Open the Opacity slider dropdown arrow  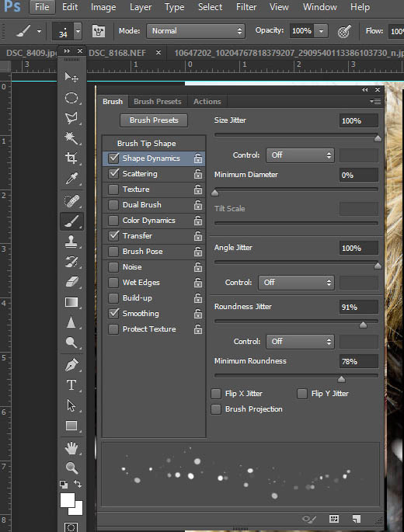coord(321,31)
